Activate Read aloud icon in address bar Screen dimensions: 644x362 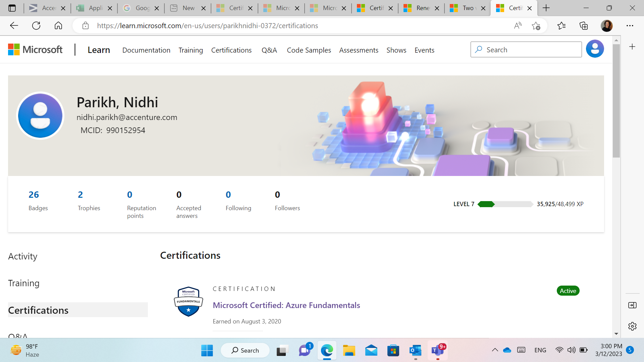click(x=518, y=25)
